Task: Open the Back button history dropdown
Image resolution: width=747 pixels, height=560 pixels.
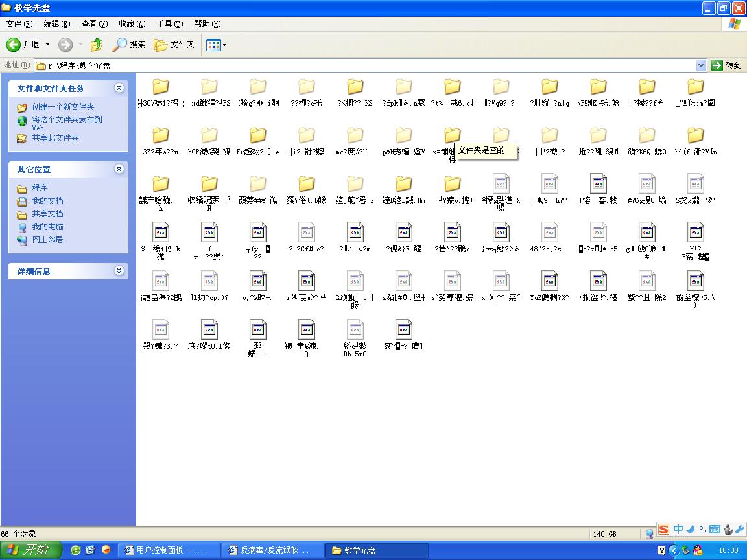Action: tap(47, 45)
